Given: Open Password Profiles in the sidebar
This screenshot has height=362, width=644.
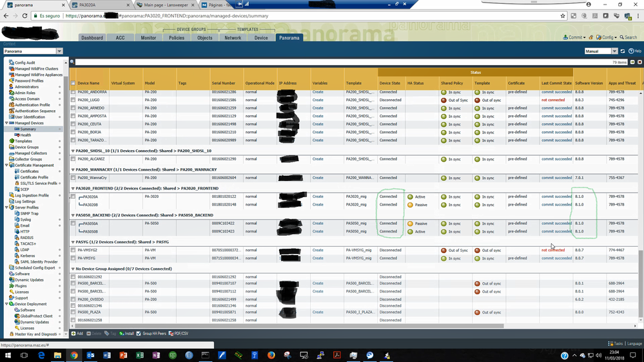Looking at the screenshot, I should pyautogui.click(x=29, y=81).
